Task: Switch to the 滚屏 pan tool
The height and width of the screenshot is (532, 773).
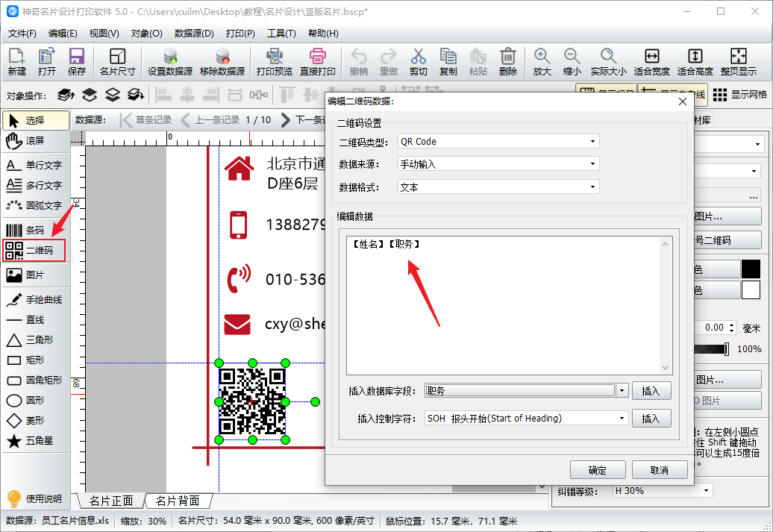Action: click(x=34, y=140)
